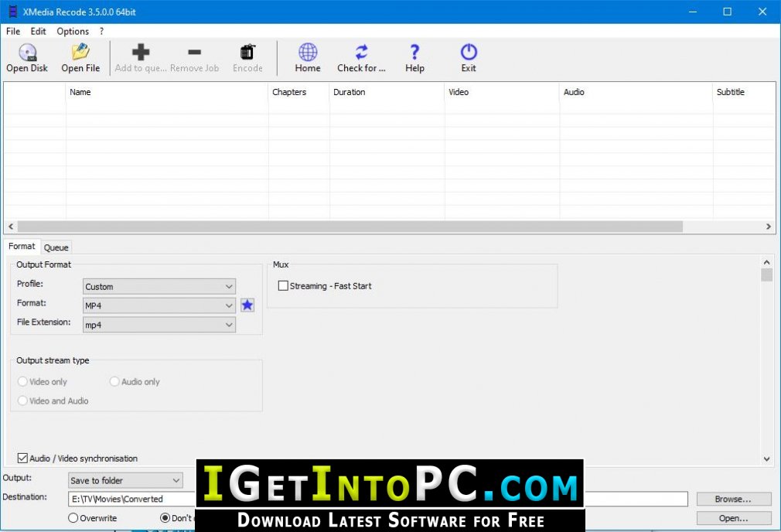Sort file list by Name column
This screenshot has width=781, height=532.
(167, 92)
